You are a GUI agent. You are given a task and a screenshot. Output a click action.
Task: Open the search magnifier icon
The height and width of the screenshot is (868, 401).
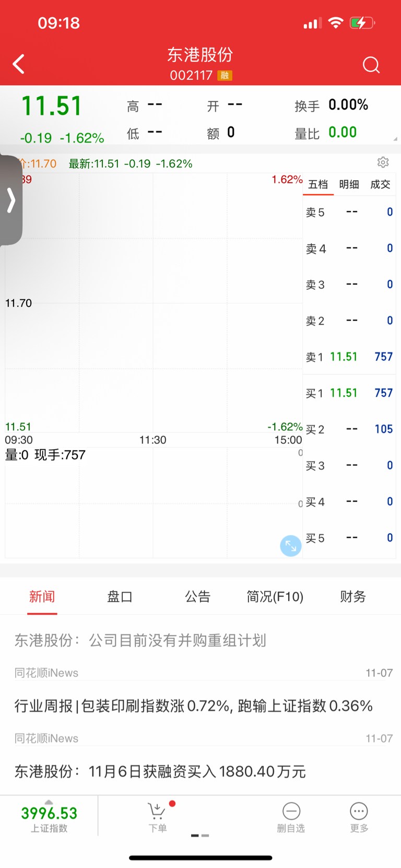click(x=371, y=65)
